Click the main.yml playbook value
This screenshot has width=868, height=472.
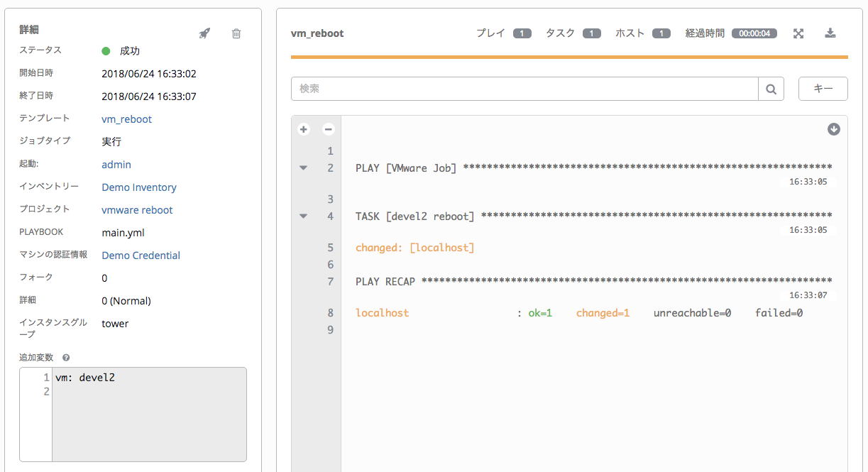click(x=123, y=233)
